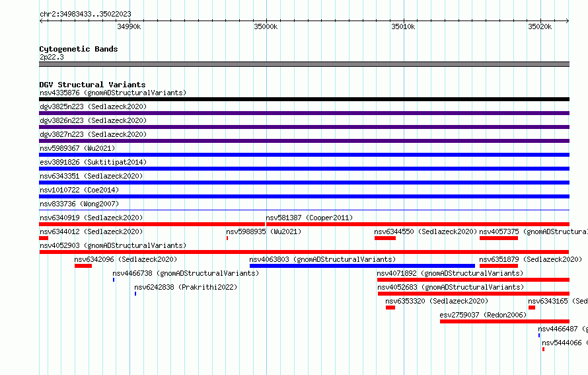
Task: Open the nsv4057375 variant label
Action: coord(533,231)
